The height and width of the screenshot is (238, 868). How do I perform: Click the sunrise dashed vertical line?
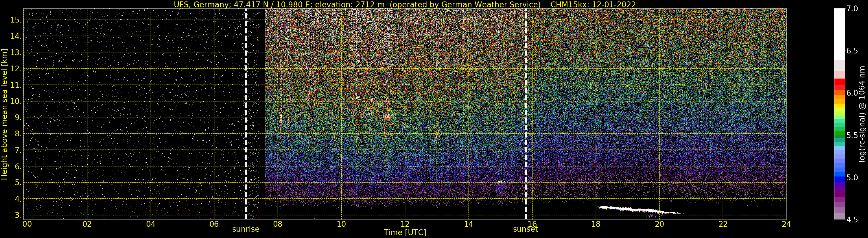pyautogui.click(x=246, y=114)
